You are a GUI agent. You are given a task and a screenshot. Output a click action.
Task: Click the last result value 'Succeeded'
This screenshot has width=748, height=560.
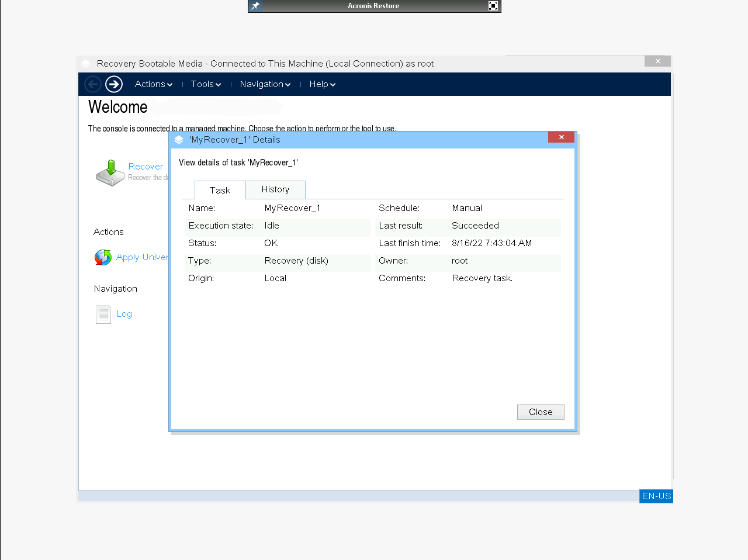[475, 226]
